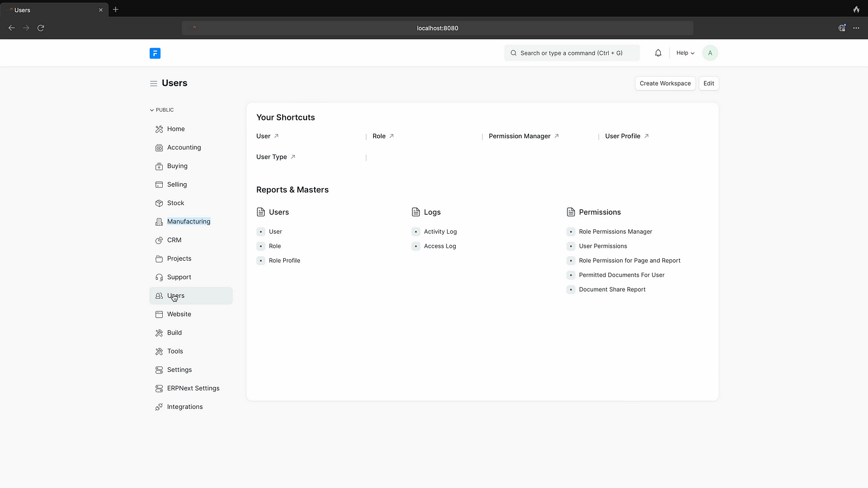The height and width of the screenshot is (488, 868).
Task: Open the notifications bell
Action: 658,53
